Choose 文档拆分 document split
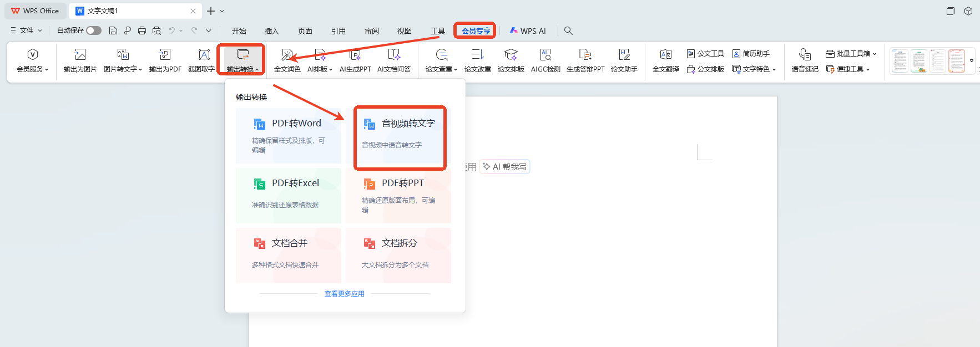 pyautogui.click(x=398, y=256)
